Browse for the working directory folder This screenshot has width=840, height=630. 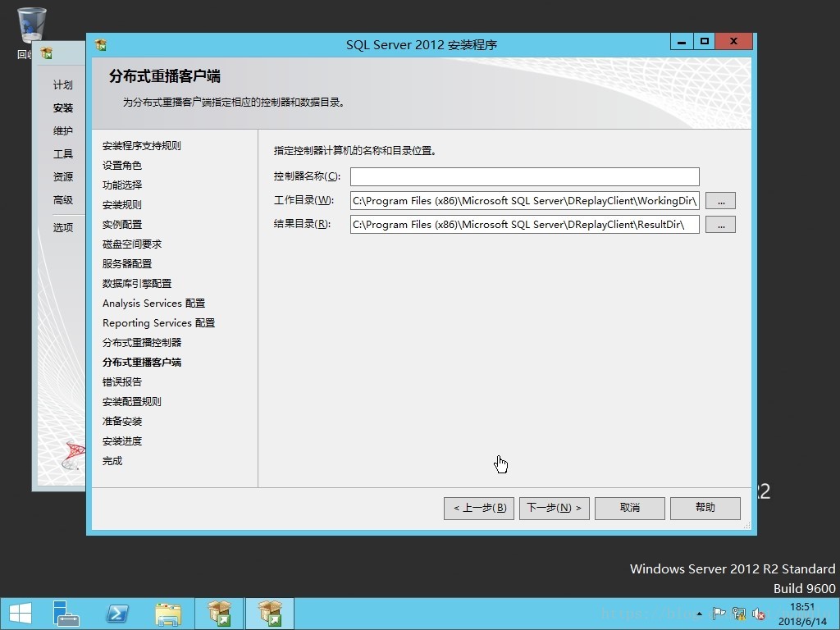click(x=720, y=201)
